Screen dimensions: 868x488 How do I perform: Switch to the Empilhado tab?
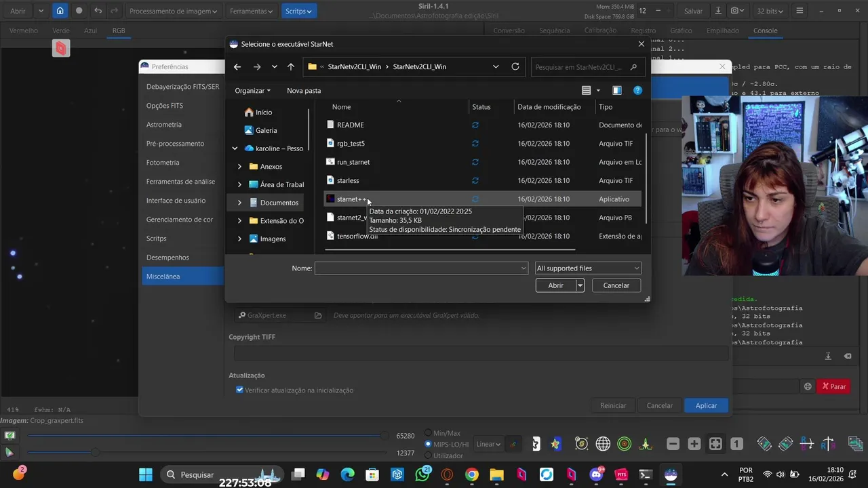722,30
